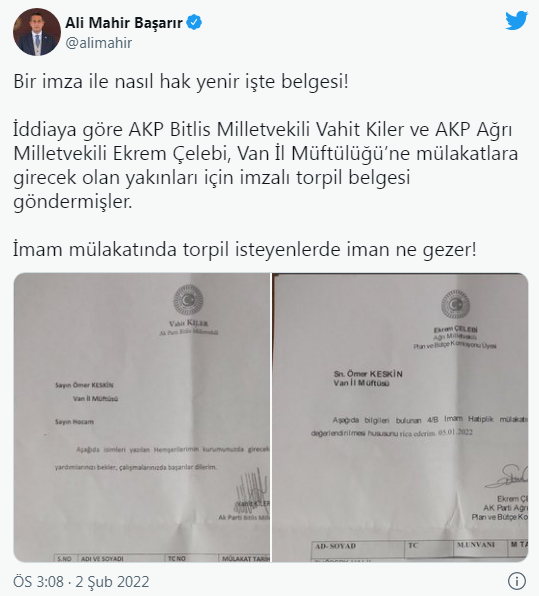Click the parliament emblem on the right letter
Viewport: 539px width, 596px height.
click(455, 305)
